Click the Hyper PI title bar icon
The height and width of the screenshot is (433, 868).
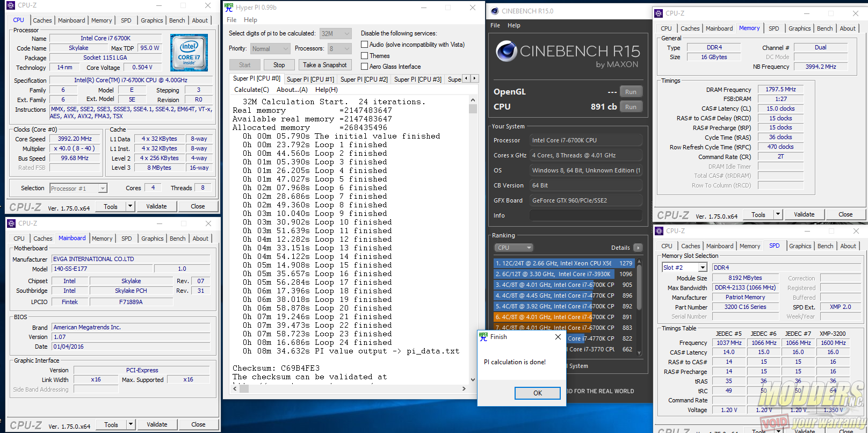coord(228,8)
